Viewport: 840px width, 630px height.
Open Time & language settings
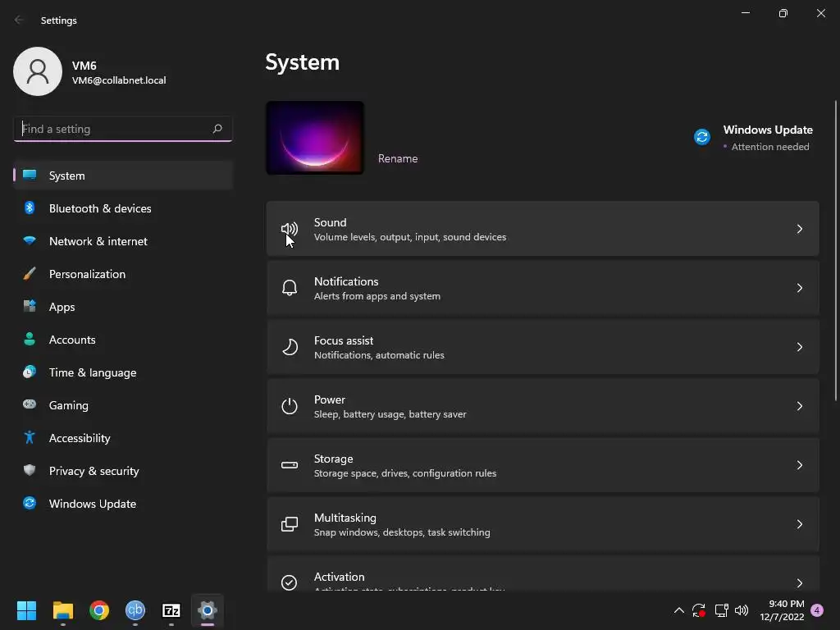123,372
